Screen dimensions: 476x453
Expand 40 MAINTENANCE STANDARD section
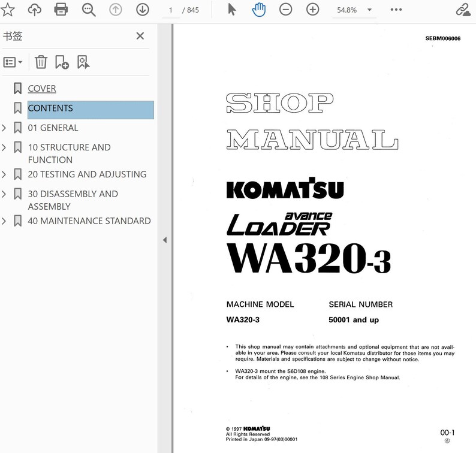(4, 221)
